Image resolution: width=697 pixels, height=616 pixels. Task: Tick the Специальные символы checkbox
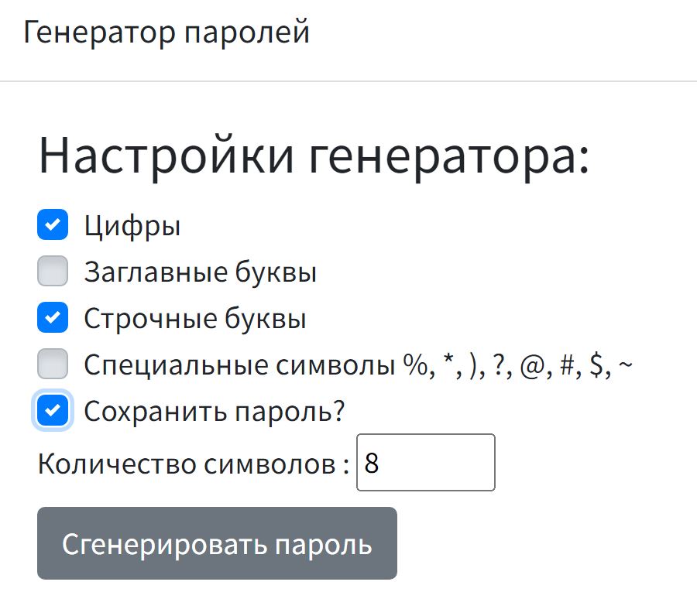coord(53,364)
